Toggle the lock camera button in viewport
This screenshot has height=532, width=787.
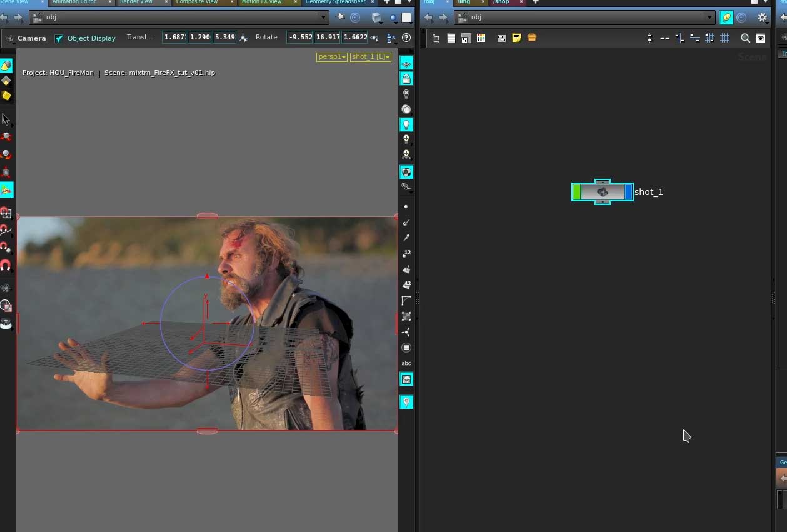point(406,79)
